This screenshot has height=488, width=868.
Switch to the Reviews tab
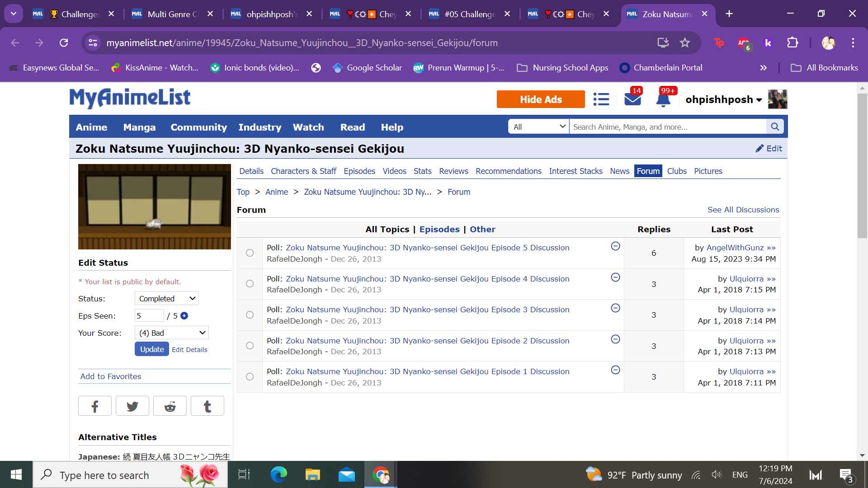point(453,171)
